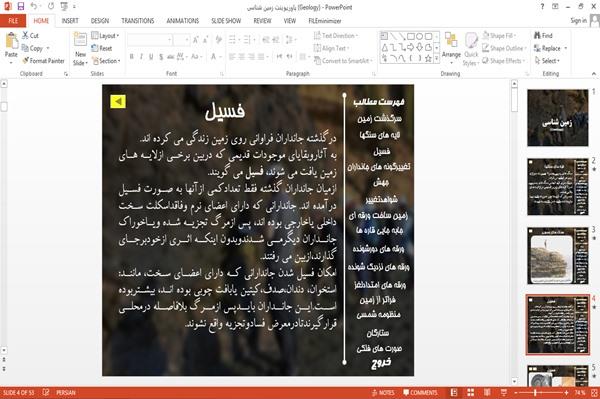The width and height of the screenshot is (600, 399).
Task: Click the zoom out minus button
Action: [516, 392]
